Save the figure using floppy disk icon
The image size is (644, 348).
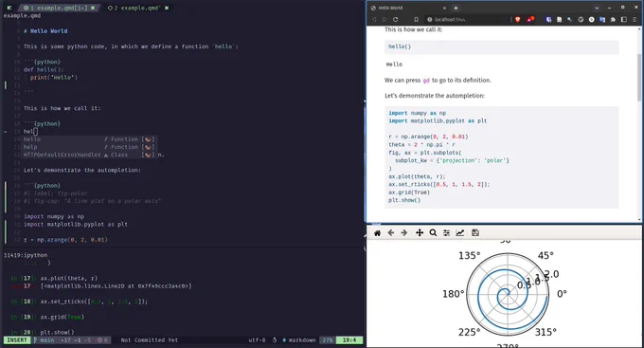(475, 233)
